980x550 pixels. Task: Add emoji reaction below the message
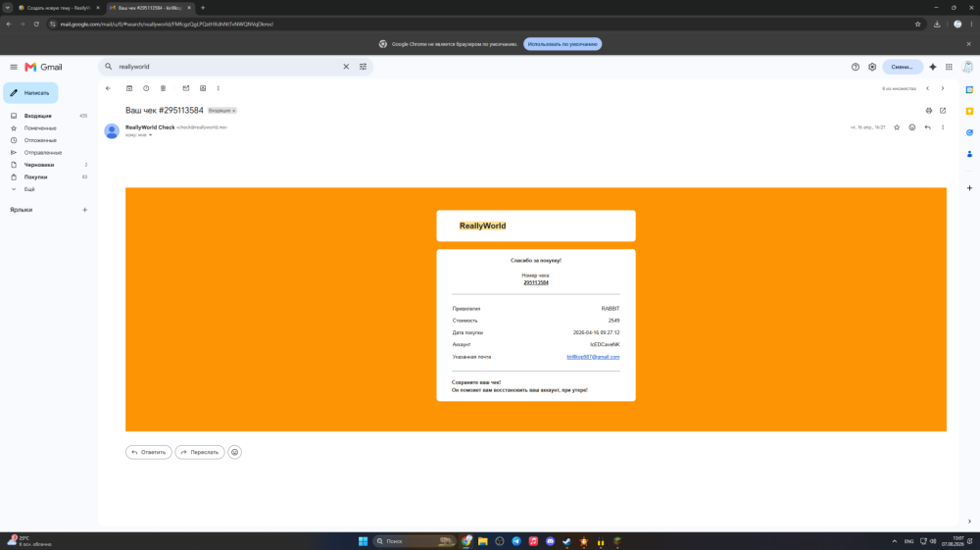(234, 452)
